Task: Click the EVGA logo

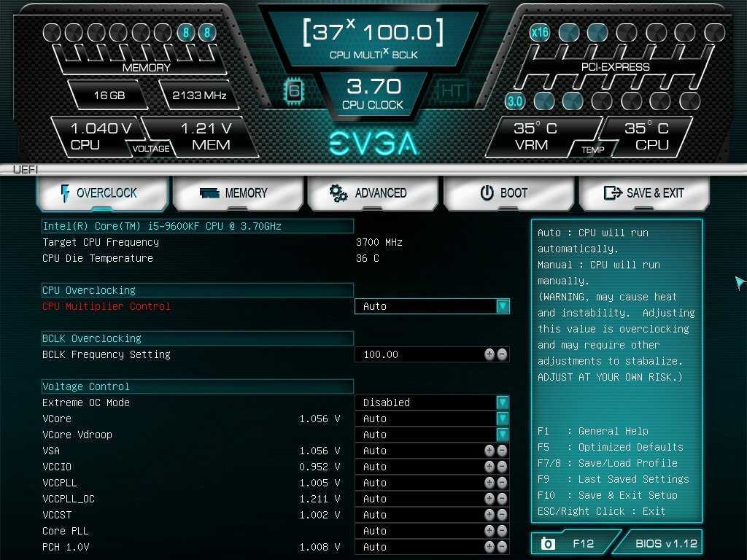Action: pos(373,143)
